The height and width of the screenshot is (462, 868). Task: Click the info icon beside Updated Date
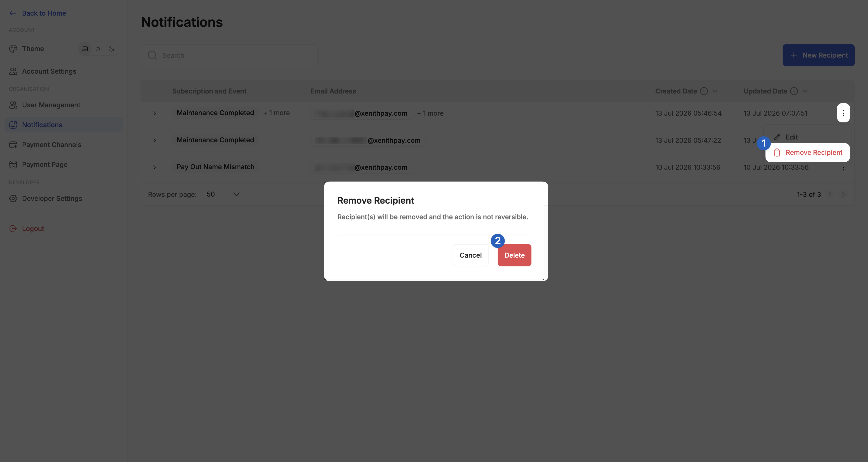794,91
